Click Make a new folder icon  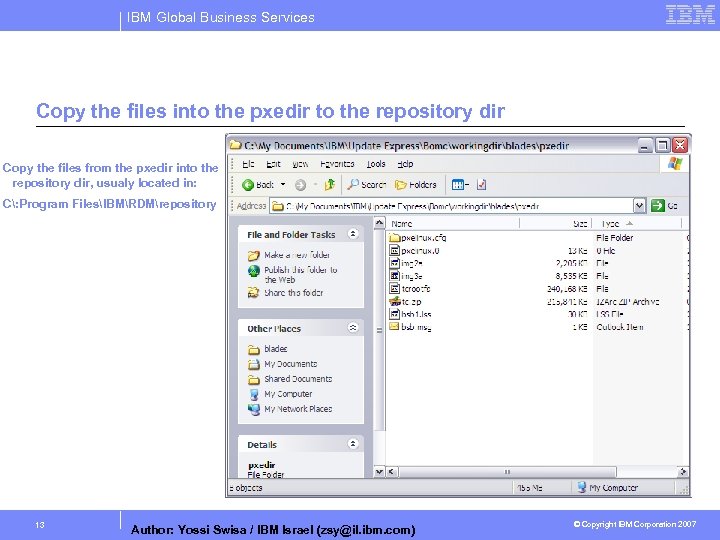[x=253, y=255]
